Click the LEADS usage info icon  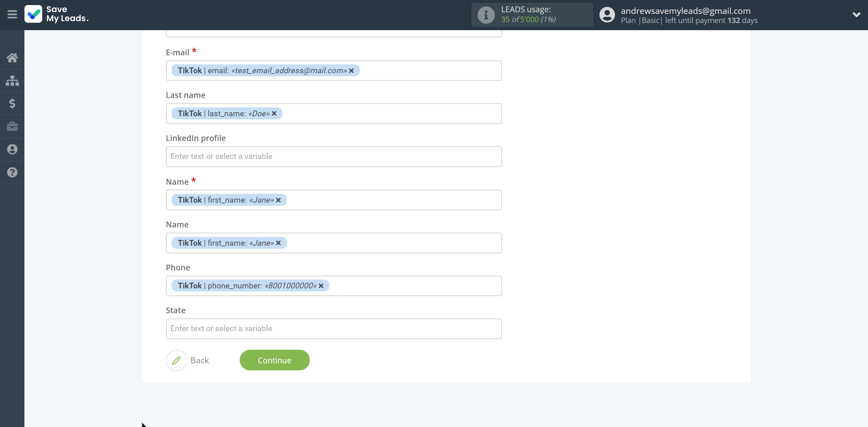coord(486,15)
